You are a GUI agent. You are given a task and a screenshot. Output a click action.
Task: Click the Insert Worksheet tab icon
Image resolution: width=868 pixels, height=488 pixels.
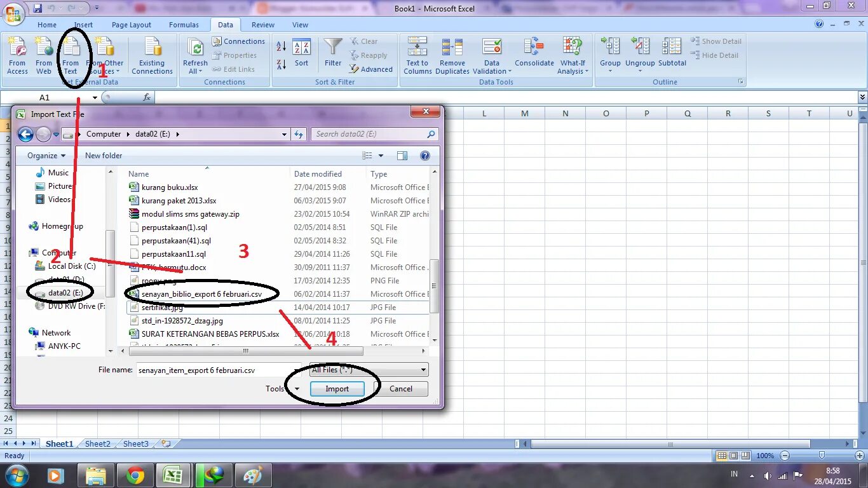[166, 444]
